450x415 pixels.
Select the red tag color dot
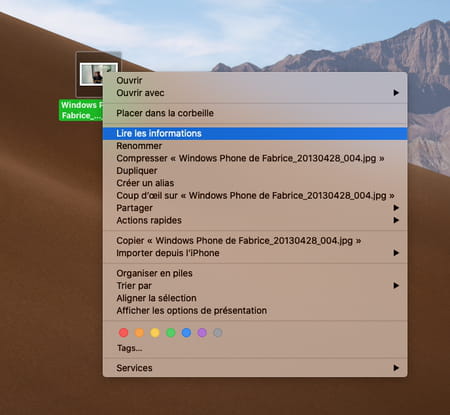coord(123,332)
